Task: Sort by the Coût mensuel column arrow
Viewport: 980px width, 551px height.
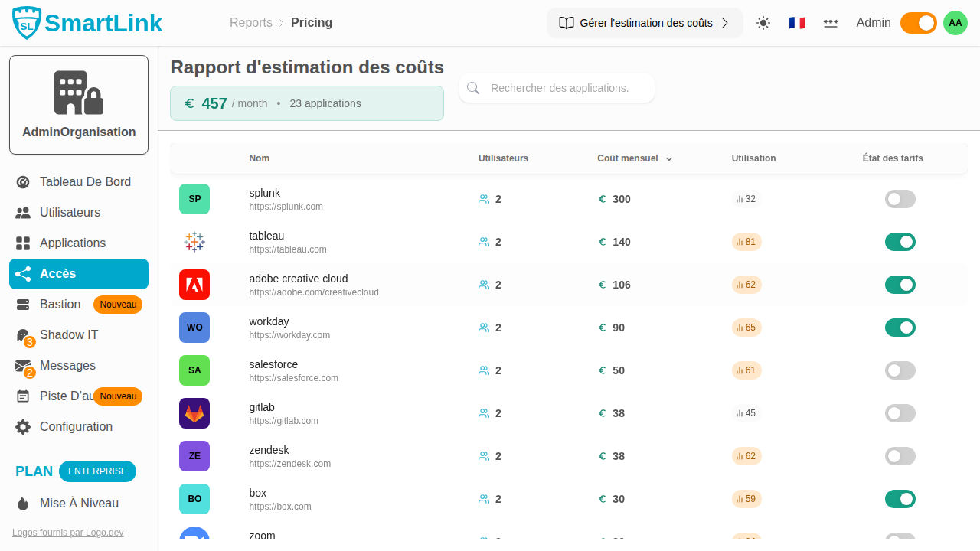Action: click(x=669, y=158)
